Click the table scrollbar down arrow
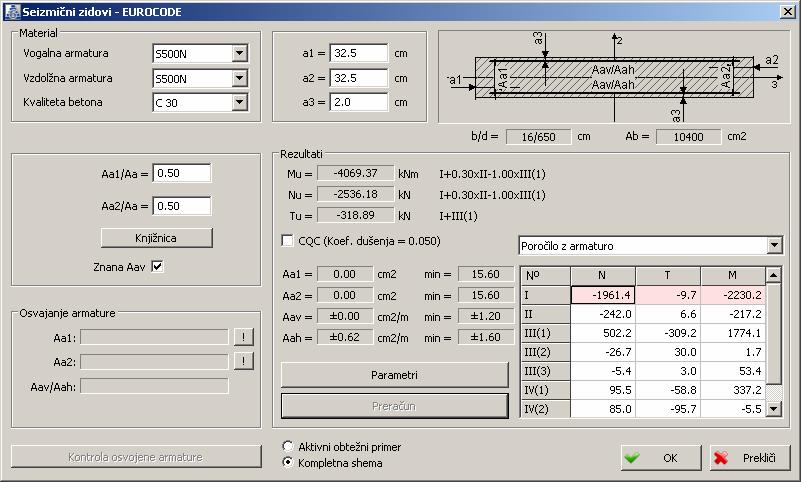Viewport: 801px width, 482px height. click(773, 408)
